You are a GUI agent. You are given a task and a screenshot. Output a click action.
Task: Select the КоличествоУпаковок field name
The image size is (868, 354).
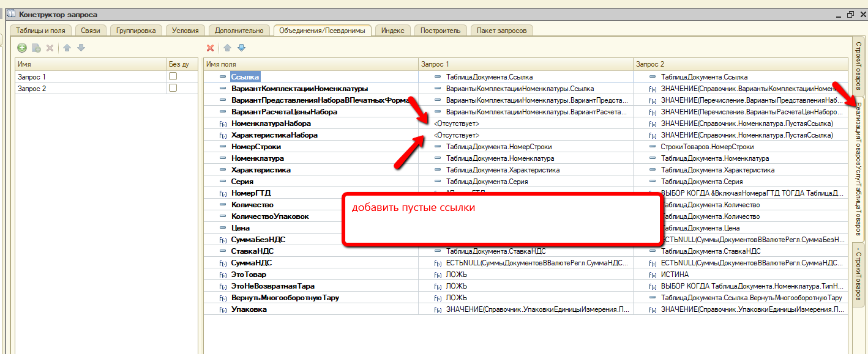click(x=270, y=216)
